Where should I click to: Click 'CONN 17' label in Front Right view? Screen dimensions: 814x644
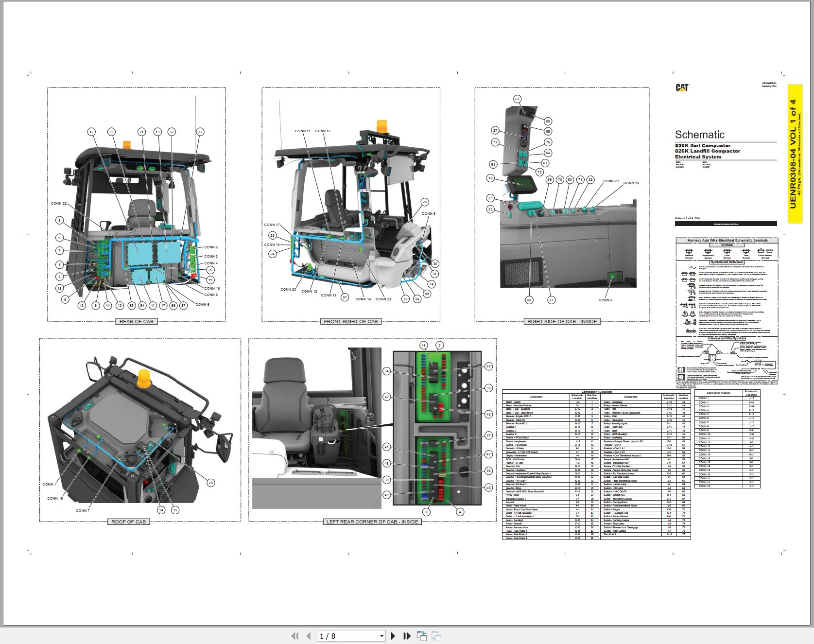[x=272, y=225]
